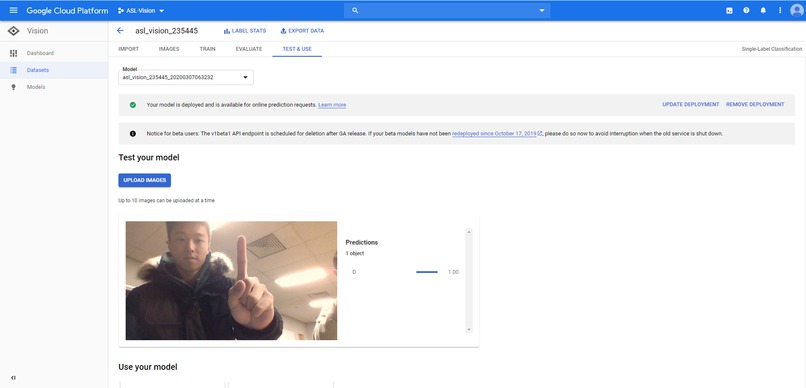
Task: Click the Predictions heading
Action: coord(362,243)
